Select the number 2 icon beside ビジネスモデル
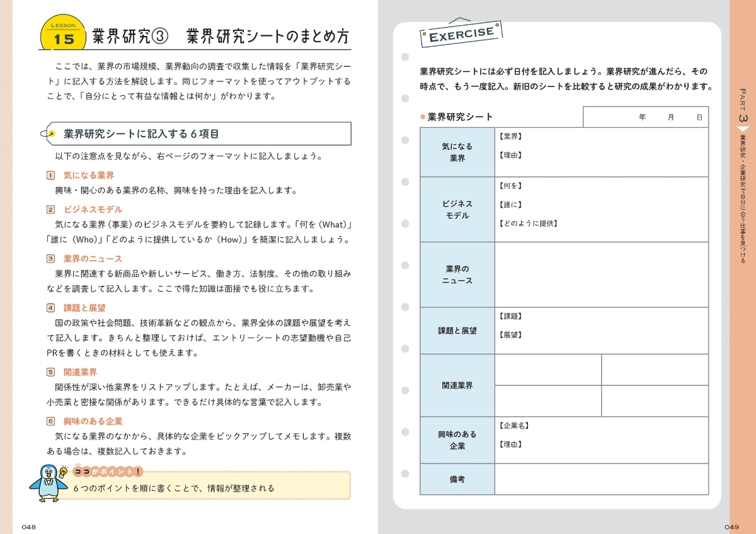756x534 pixels. coord(51,210)
